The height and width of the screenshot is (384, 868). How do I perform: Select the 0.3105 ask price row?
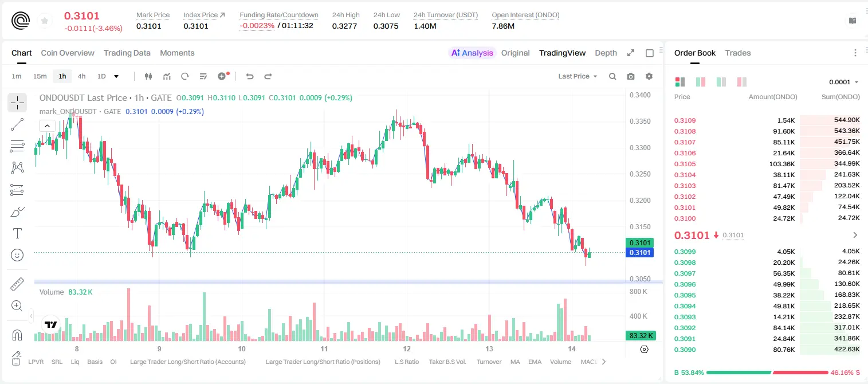(767, 164)
